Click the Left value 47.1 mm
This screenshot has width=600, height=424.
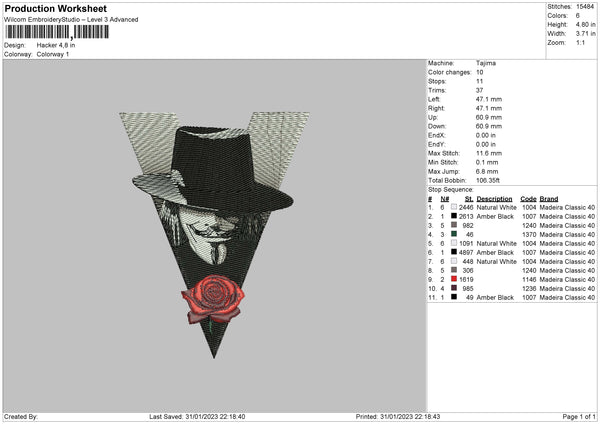489,99
